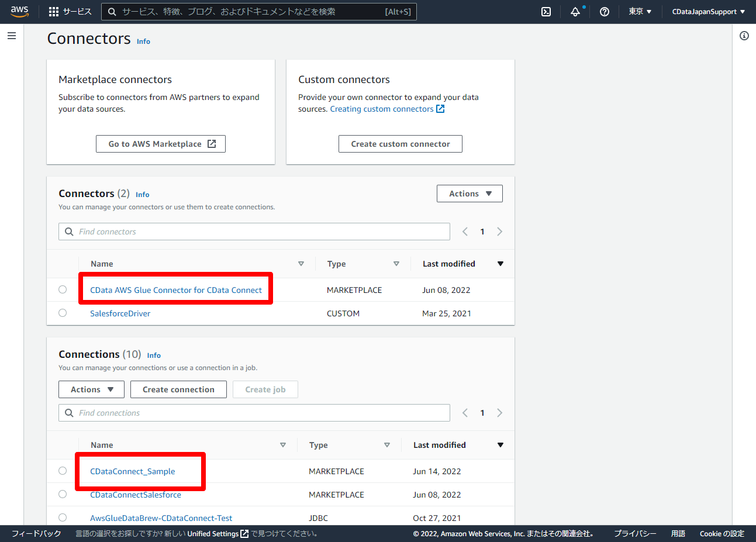Click the 用語 footer link
Screen dimensions: 756x542
tap(678, 534)
